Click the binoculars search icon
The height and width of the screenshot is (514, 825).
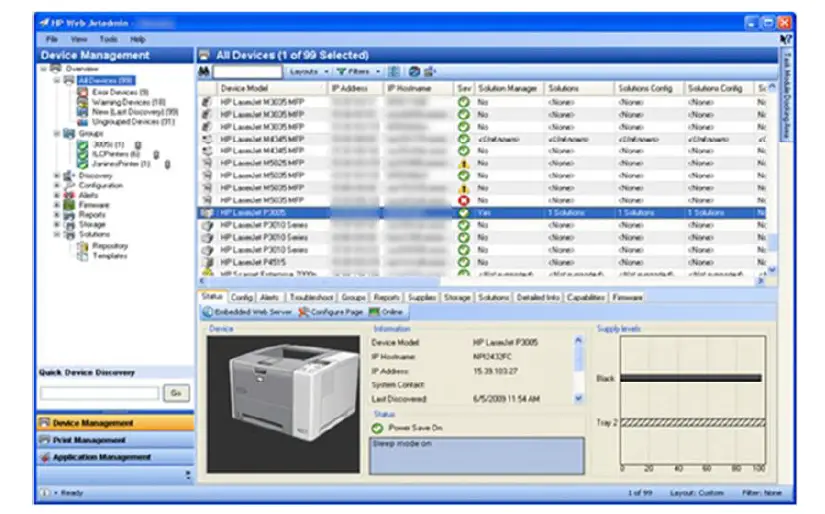coord(204,71)
